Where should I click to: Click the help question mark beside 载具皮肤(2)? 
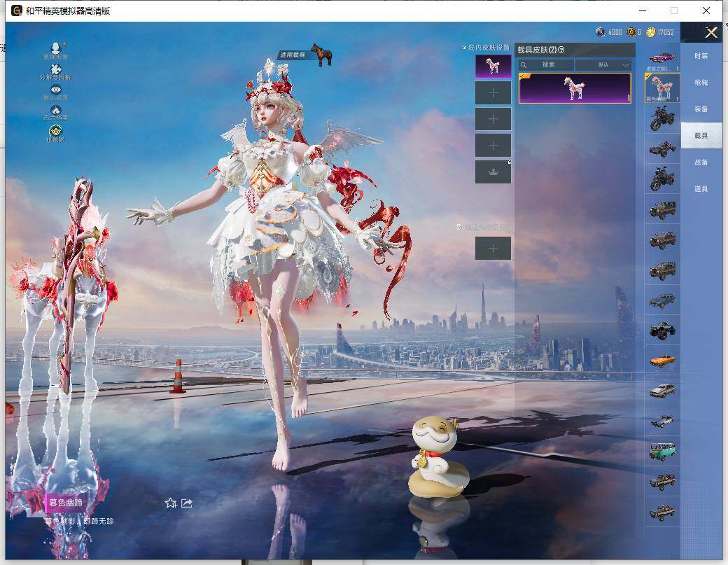[x=561, y=50]
